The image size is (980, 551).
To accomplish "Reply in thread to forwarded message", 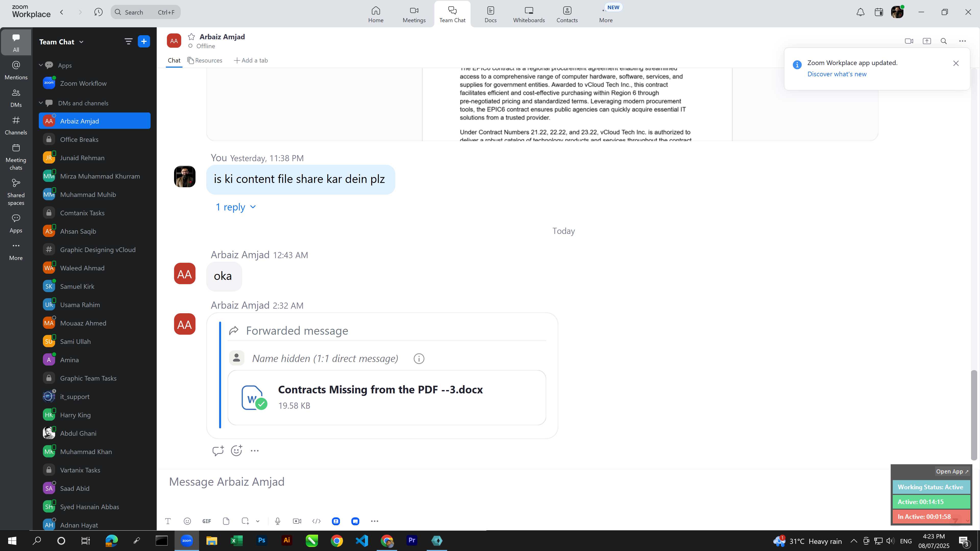I will [x=218, y=450].
